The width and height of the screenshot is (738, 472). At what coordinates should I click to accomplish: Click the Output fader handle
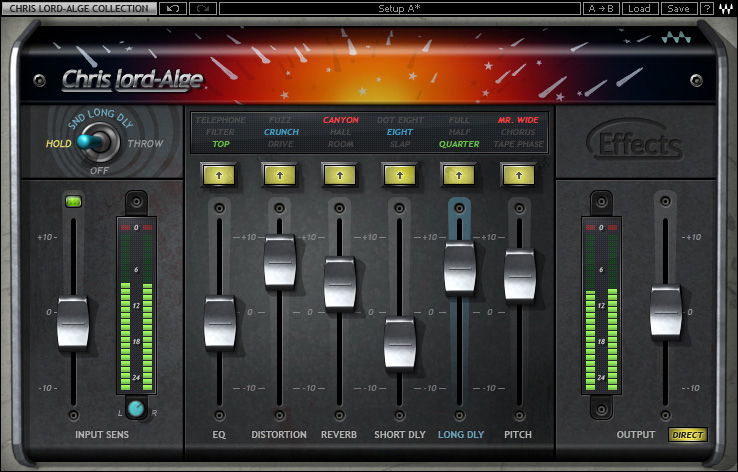[666, 312]
